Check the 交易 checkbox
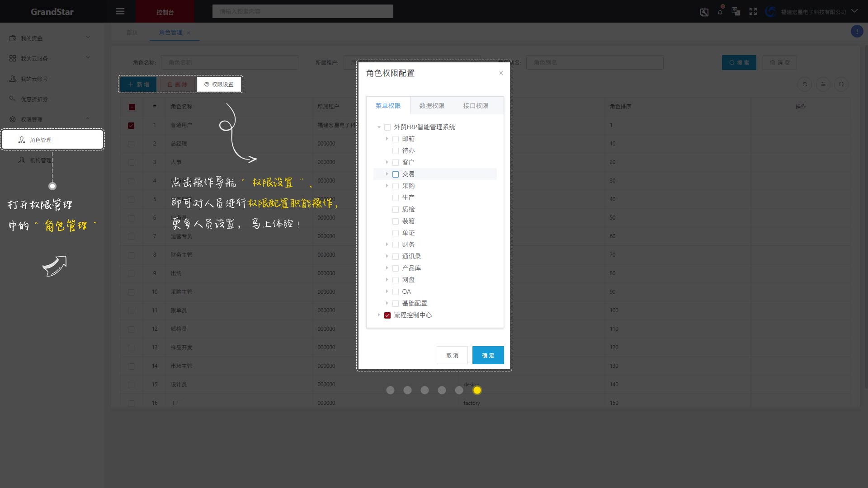The width and height of the screenshot is (868, 488). 396,174
